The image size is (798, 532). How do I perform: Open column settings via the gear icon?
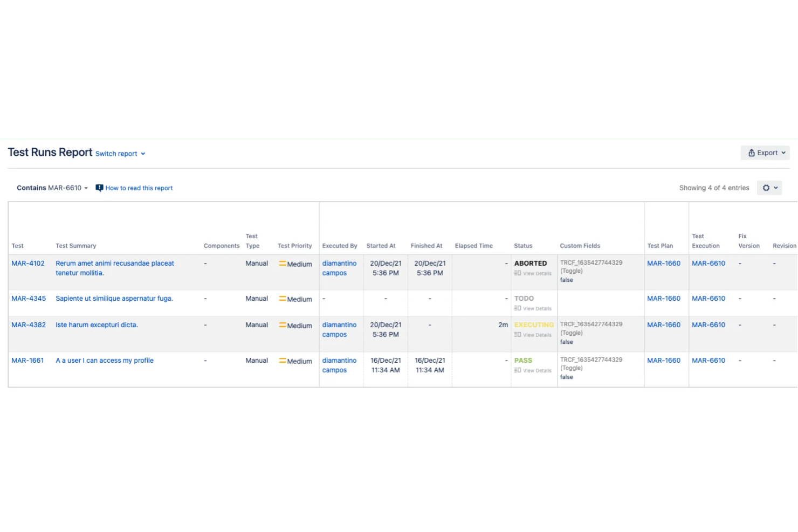[x=766, y=188]
